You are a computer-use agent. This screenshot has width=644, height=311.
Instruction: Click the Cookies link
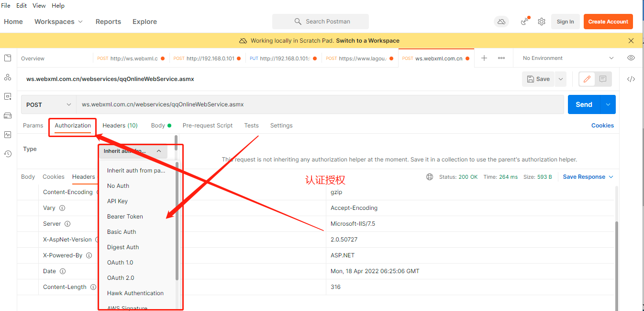click(602, 126)
